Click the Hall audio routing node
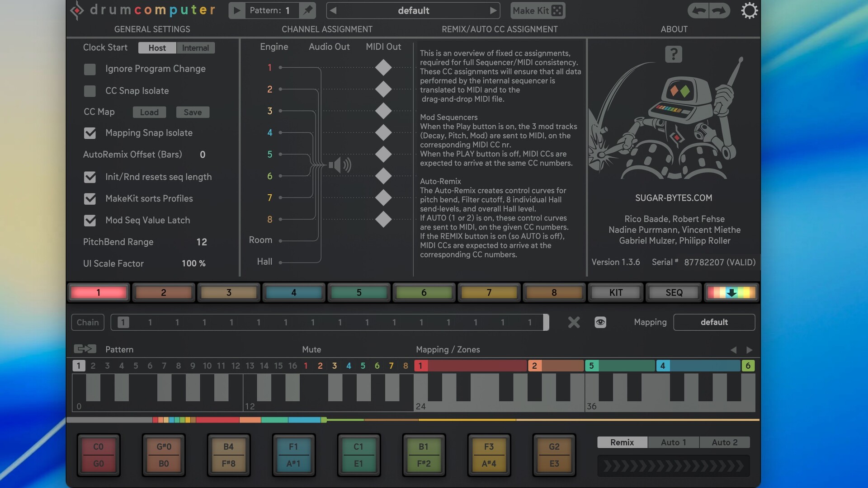This screenshot has height=488, width=868. click(x=280, y=263)
